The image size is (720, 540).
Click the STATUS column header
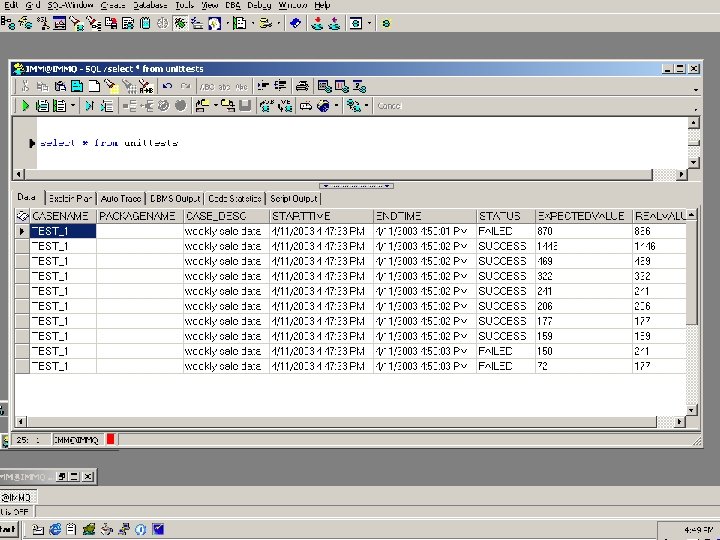[506, 216]
